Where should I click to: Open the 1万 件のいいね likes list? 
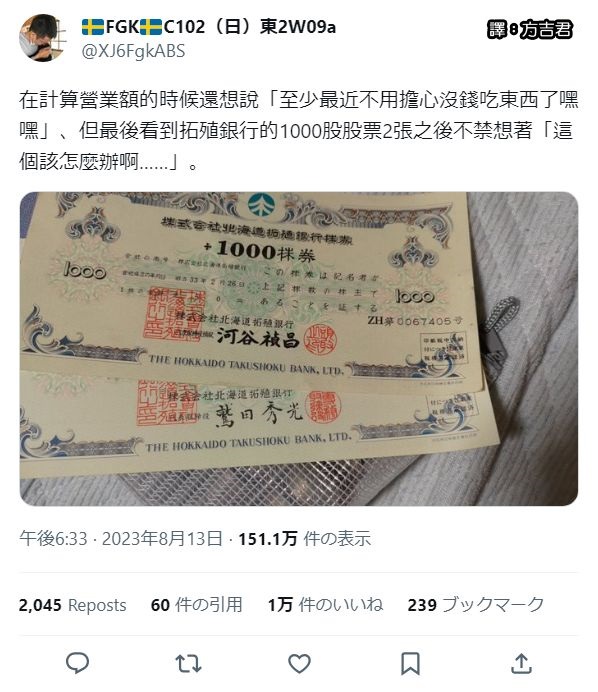click(325, 605)
